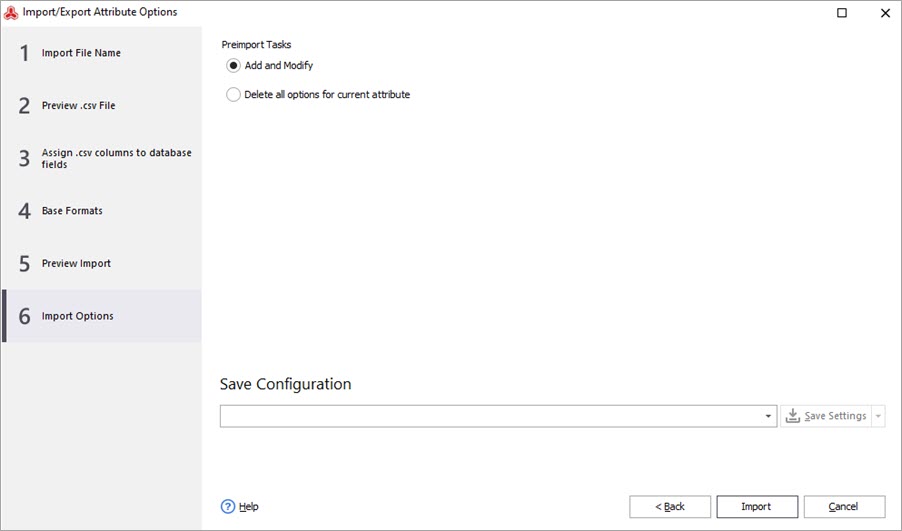Image resolution: width=902 pixels, height=531 pixels.
Task: Click the Save Settings download icon
Action: point(793,415)
